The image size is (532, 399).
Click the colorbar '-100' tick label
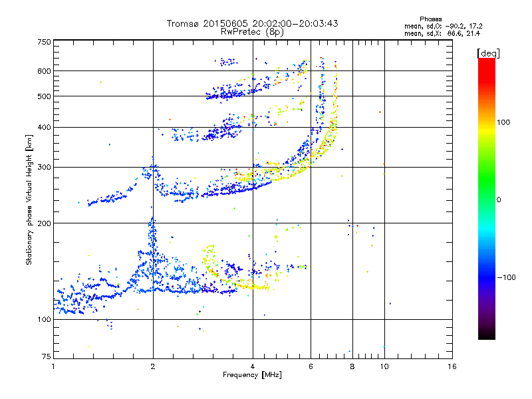pos(506,277)
